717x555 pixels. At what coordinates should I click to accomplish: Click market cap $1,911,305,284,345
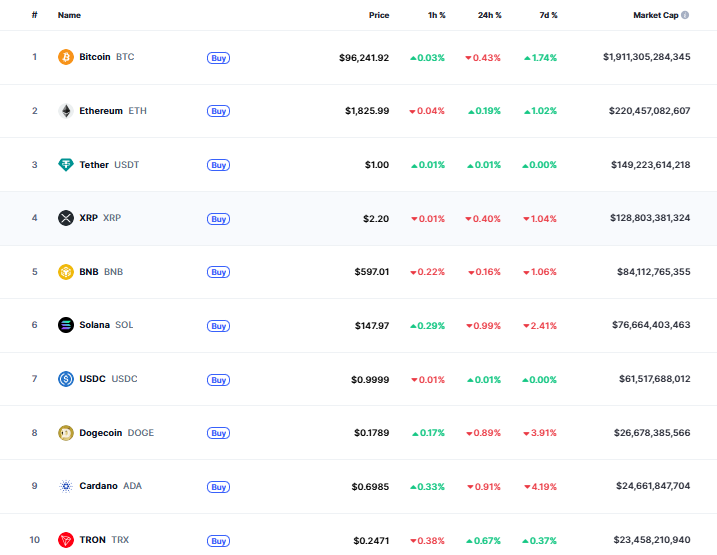[647, 57]
